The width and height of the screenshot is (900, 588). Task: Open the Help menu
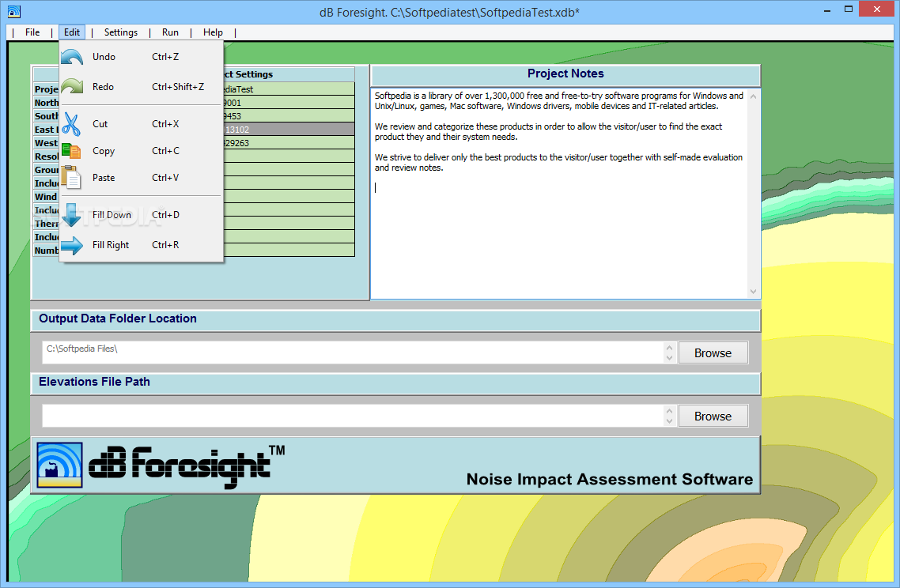tap(213, 32)
